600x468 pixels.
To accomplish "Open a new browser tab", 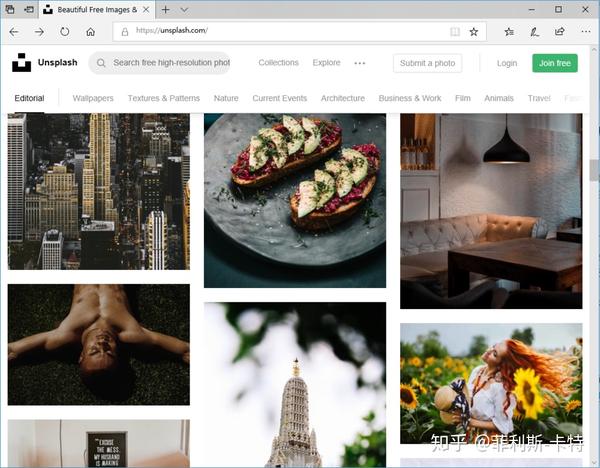I will [165, 10].
